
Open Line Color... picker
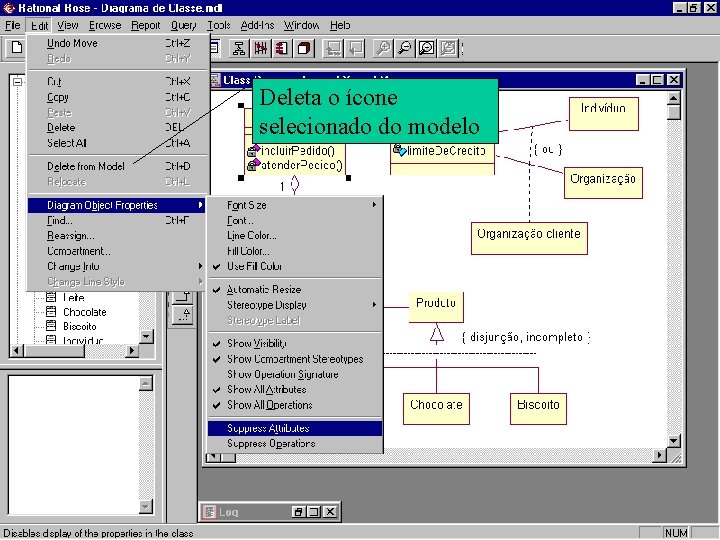point(295,236)
